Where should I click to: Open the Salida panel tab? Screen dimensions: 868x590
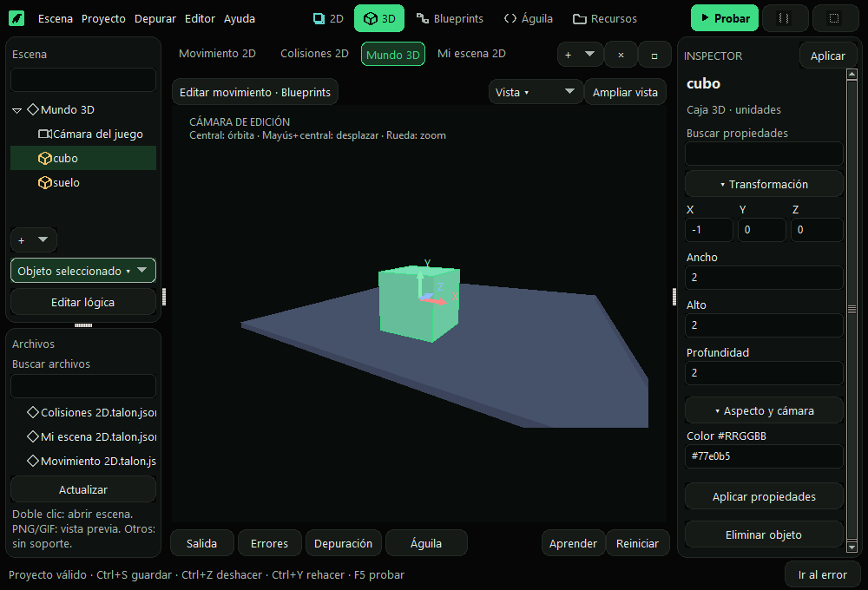point(201,543)
